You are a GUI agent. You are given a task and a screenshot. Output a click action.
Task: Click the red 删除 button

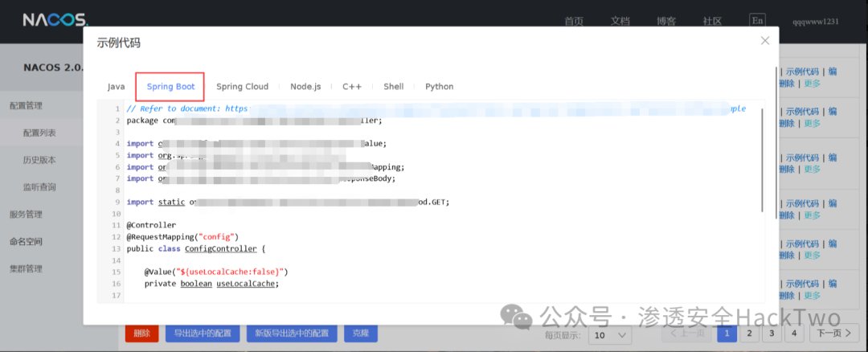point(141,334)
